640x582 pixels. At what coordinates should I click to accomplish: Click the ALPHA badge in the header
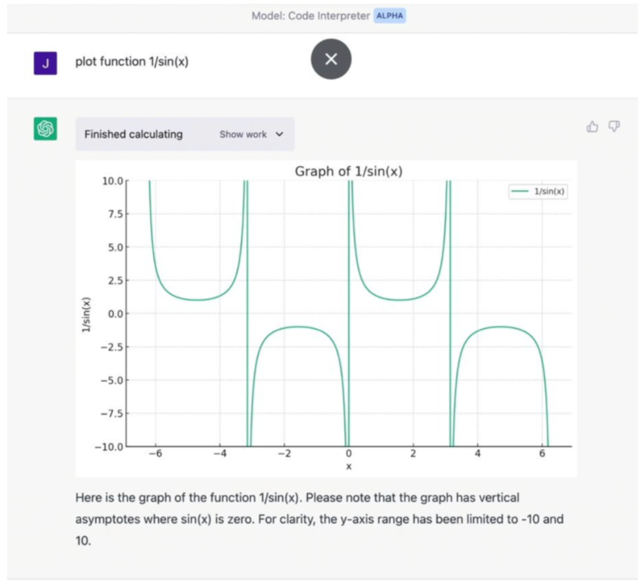[x=390, y=16]
